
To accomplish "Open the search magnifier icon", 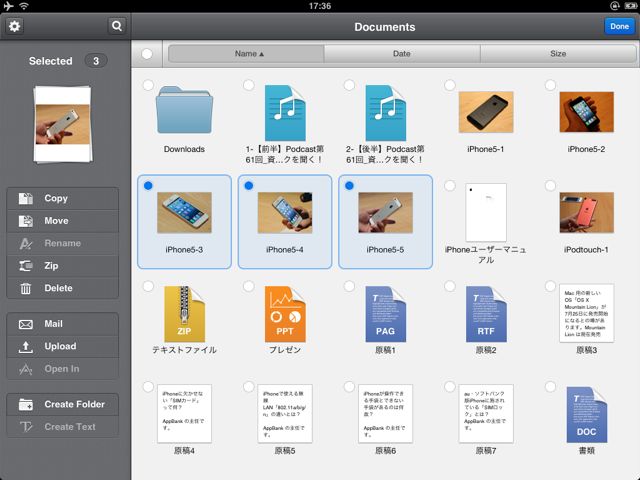I will (117, 26).
